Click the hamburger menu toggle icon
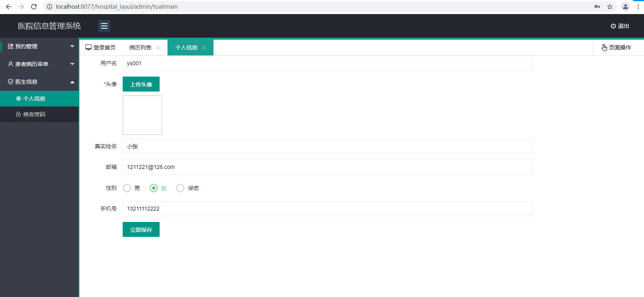 [104, 26]
